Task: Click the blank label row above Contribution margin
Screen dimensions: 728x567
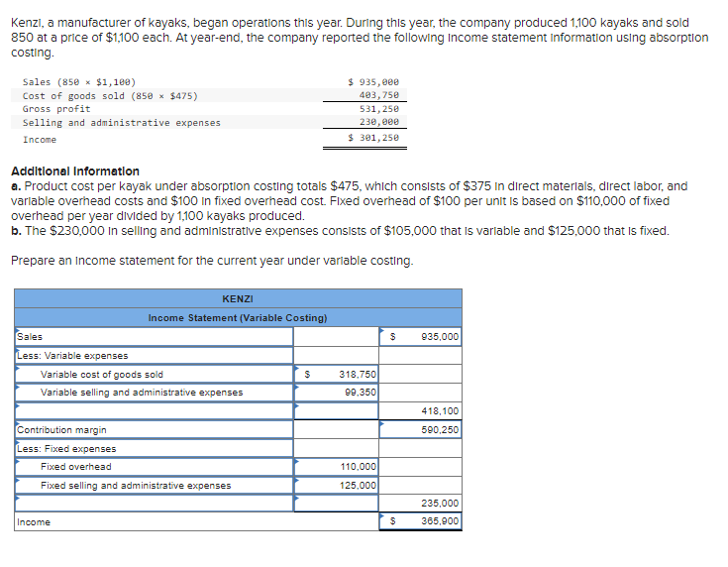Action: tap(154, 410)
